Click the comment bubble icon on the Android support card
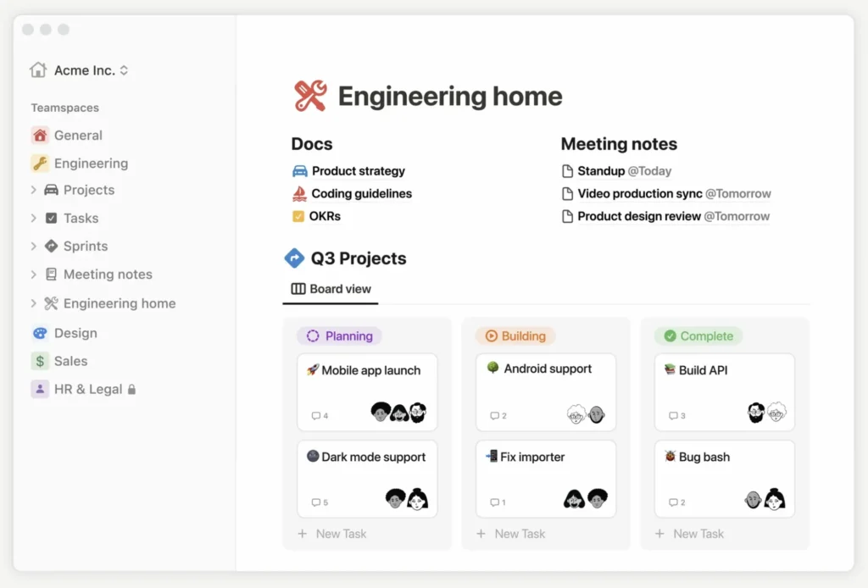This screenshot has width=868, height=588. 494,416
